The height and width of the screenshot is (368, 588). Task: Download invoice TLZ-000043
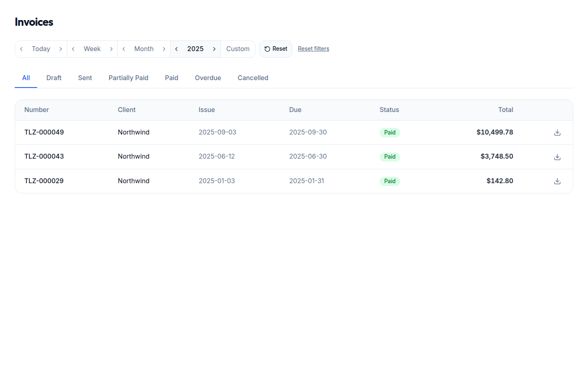[557, 157]
